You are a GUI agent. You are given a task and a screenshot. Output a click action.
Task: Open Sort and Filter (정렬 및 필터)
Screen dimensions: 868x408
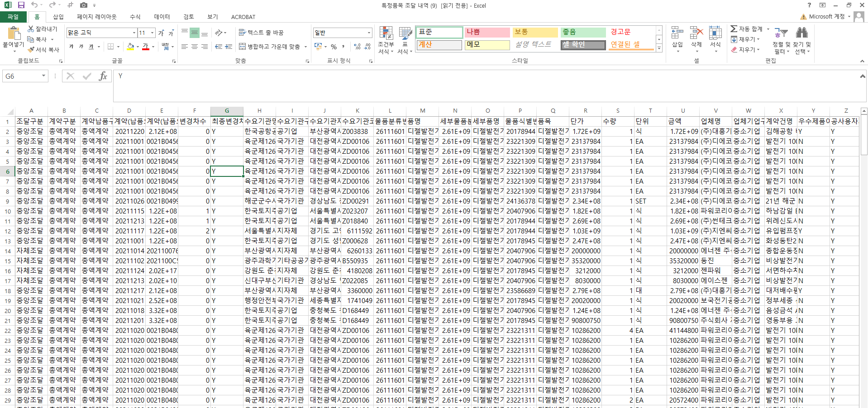pos(781,40)
